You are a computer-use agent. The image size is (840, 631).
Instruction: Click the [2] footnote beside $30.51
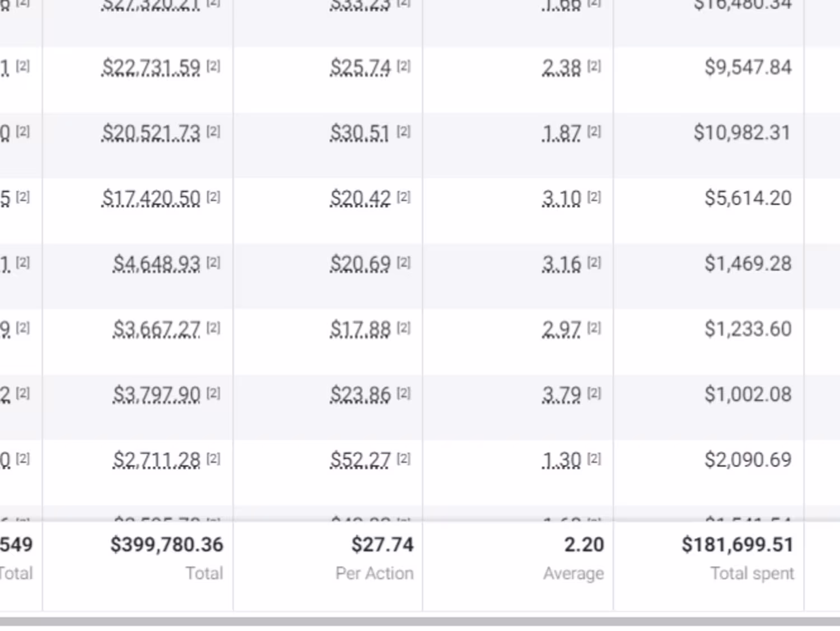pos(404,132)
